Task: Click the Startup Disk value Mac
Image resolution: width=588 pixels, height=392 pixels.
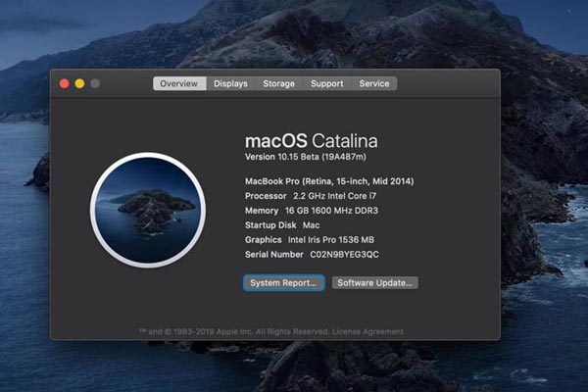Action: (x=311, y=225)
